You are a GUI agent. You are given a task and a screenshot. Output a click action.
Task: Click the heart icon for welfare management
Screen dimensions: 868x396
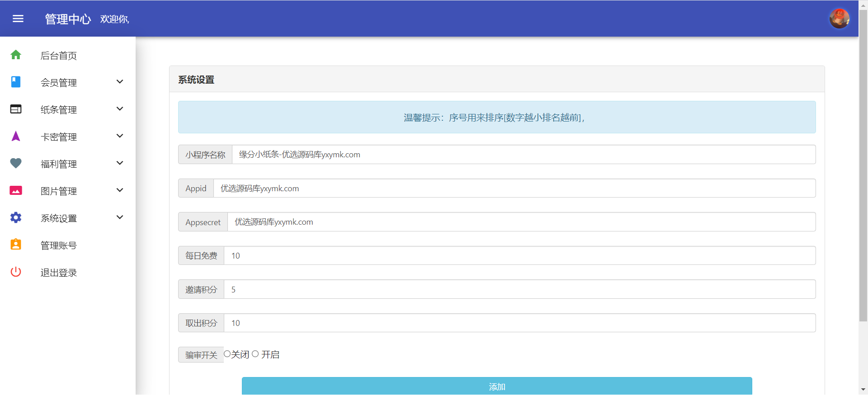16,163
